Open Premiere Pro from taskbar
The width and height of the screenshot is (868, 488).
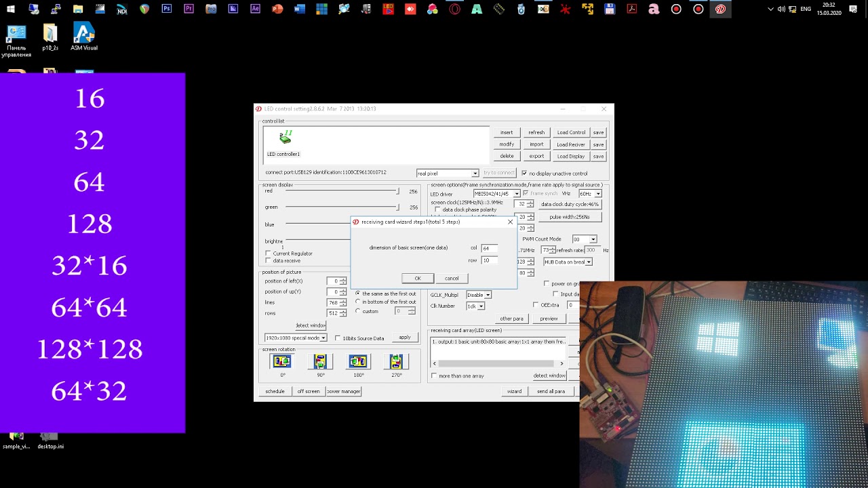pyautogui.click(x=189, y=9)
